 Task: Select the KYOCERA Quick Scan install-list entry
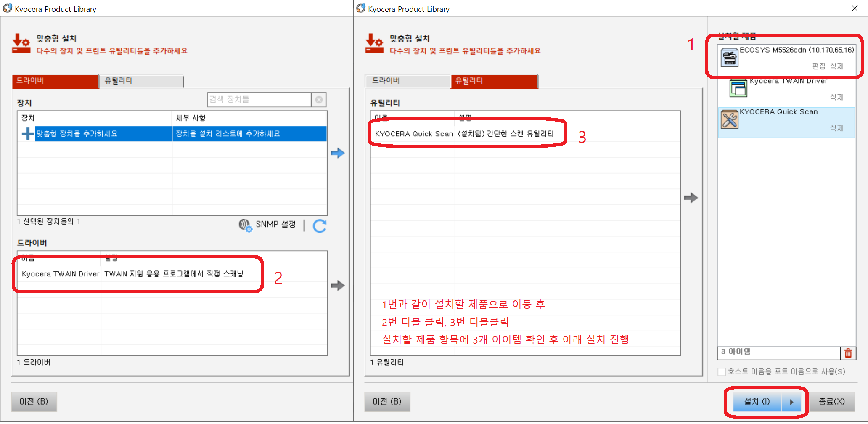pyautogui.click(x=786, y=122)
